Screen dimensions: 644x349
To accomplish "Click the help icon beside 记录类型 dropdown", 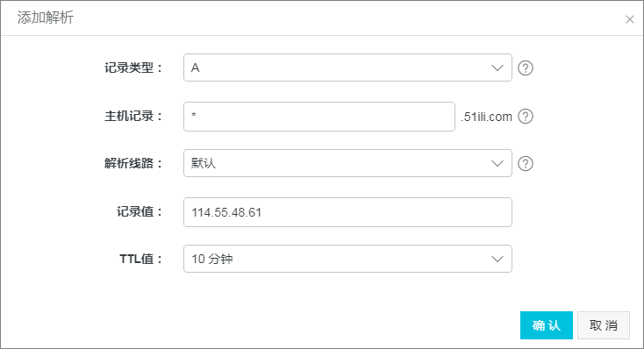I will (x=526, y=68).
